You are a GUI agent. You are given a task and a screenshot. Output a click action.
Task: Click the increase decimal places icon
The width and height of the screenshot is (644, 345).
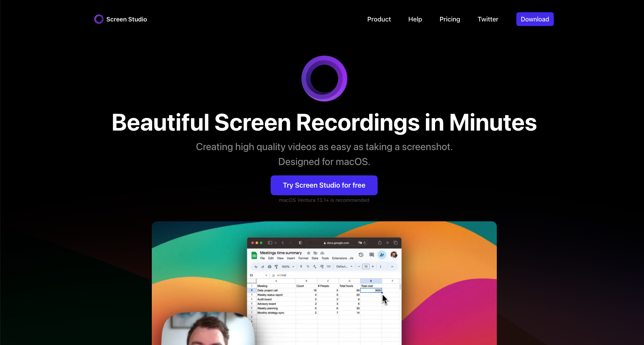pyautogui.click(x=322, y=267)
